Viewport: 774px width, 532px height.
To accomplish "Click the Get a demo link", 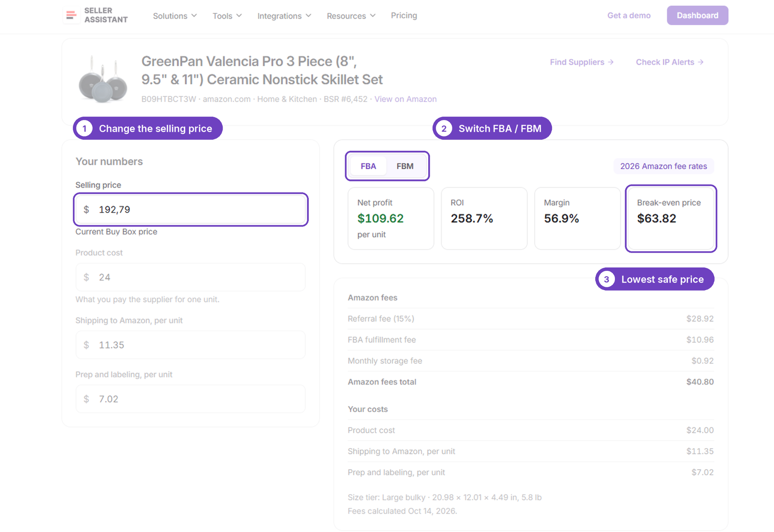I will (629, 15).
